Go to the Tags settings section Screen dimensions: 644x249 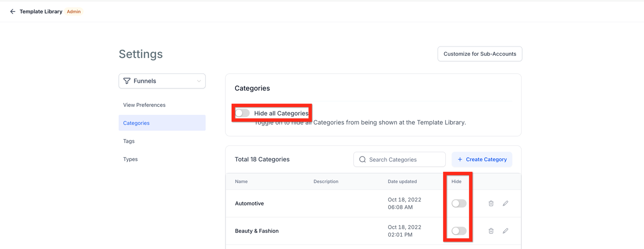pyautogui.click(x=129, y=141)
